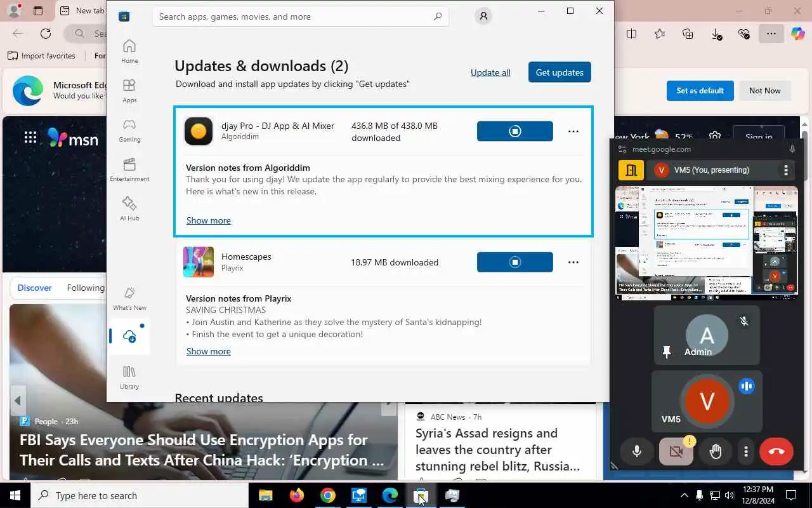Click the djay Pro app icon
The height and width of the screenshot is (508, 812).
pos(199,131)
